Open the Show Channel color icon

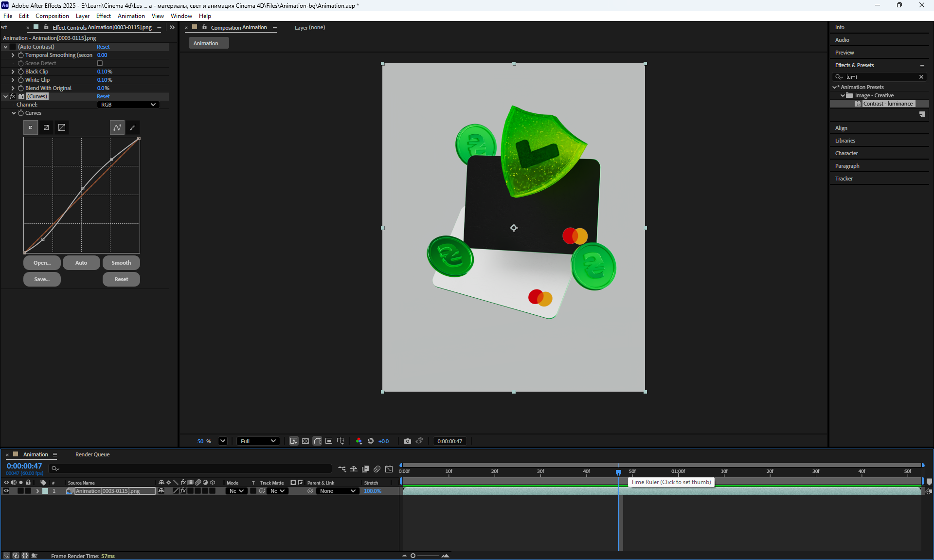point(359,441)
